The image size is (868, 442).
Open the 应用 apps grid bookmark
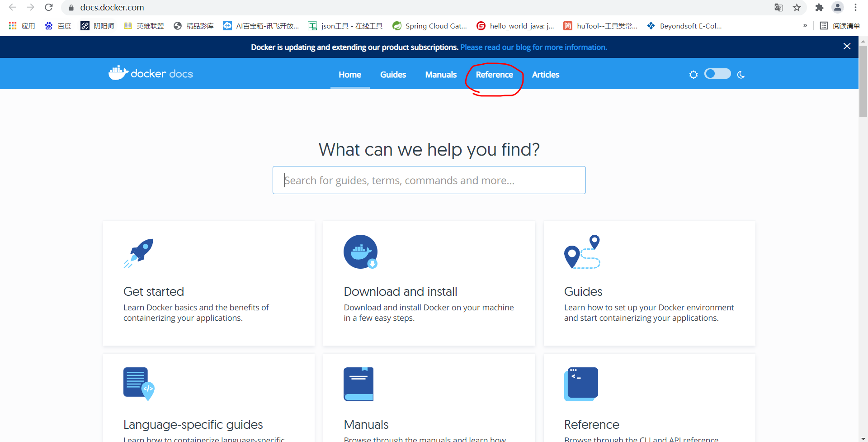22,26
